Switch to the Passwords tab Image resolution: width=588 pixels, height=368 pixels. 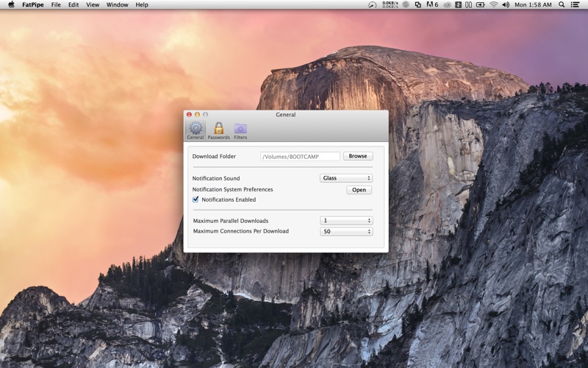(x=218, y=130)
